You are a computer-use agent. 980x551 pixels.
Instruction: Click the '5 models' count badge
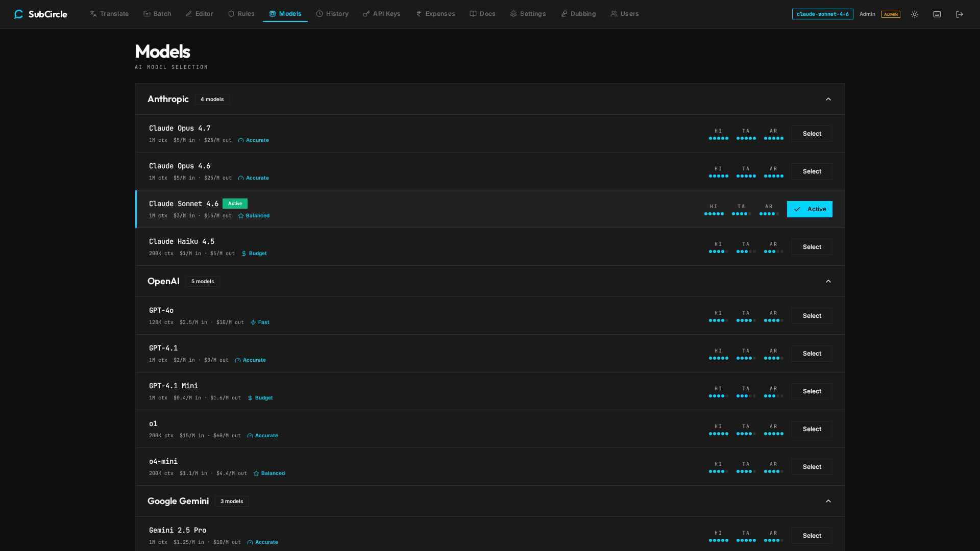(203, 282)
